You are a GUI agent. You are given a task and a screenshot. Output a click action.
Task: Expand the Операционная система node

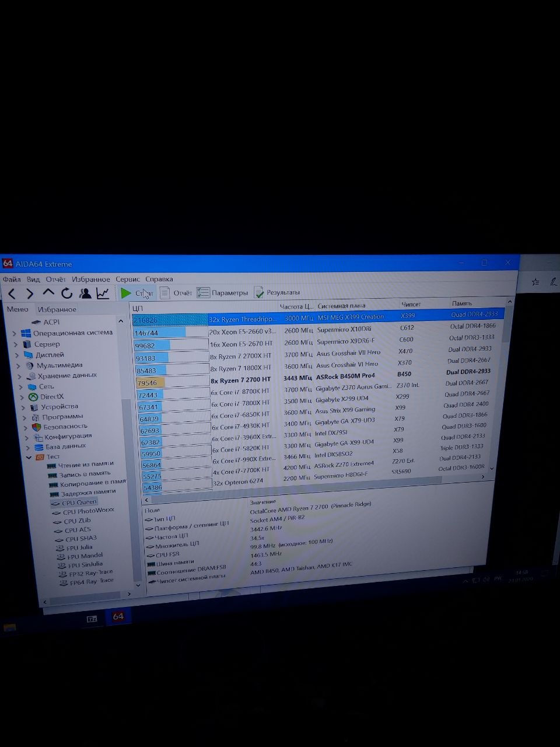coord(15,333)
